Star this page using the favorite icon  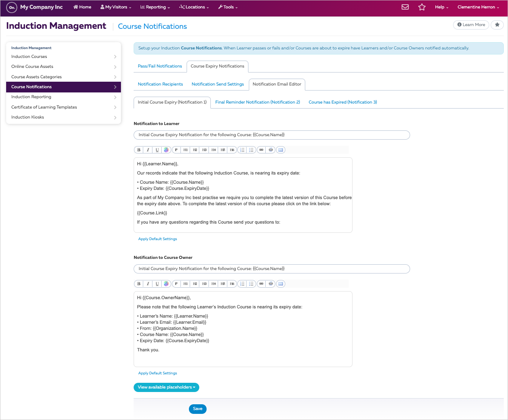[x=497, y=25]
